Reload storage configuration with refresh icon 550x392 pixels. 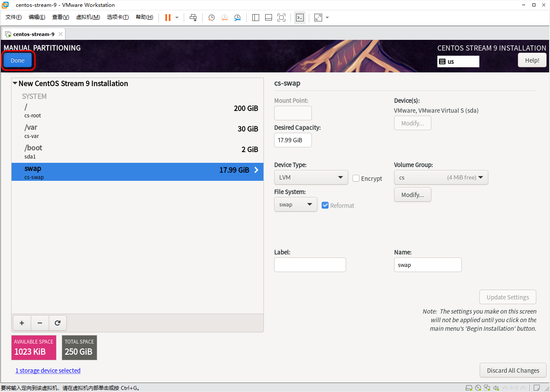[x=57, y=323]
